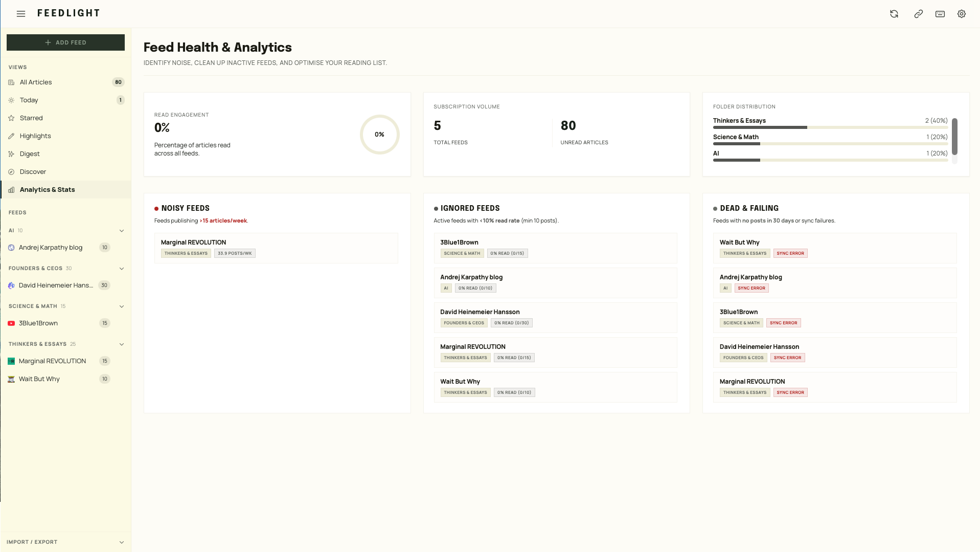
Task: Click the link icon in header
Action: [918, 14]
